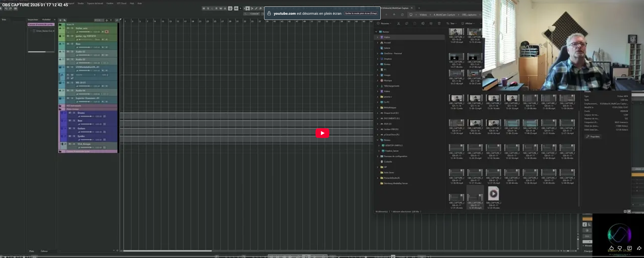
Task: Open the Trier sort dropdown
Action: pos(452,23)
